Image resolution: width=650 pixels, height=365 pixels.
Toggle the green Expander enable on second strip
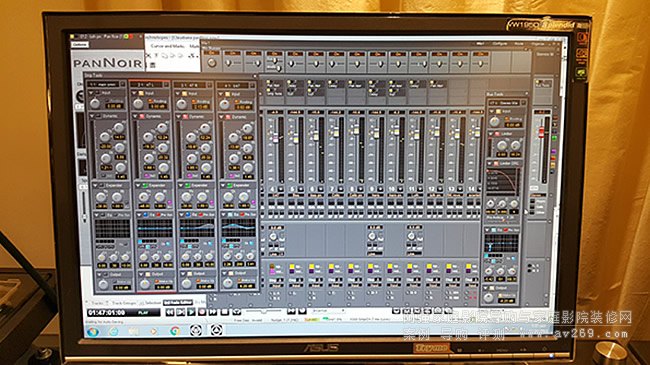pyautogui.click(x=145, y=185)
